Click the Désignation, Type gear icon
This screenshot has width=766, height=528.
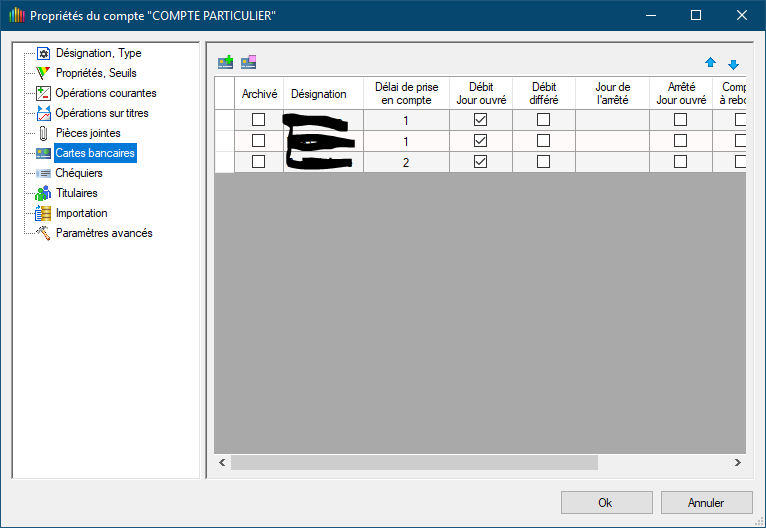[x=43, y=53]
